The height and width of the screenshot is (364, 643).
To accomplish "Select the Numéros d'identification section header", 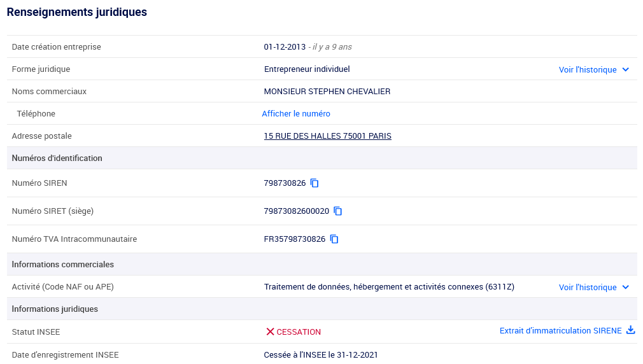I will click(57, 158).
